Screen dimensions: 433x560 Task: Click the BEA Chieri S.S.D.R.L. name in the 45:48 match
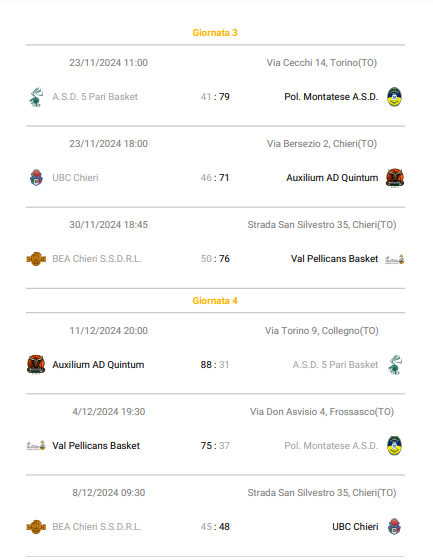tap(97, 527)
